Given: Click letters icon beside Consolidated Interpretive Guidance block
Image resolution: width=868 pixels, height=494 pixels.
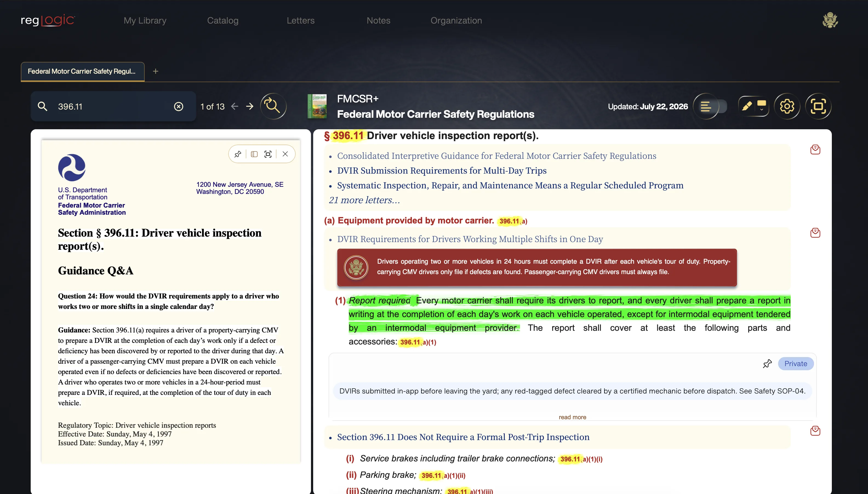Looking at the screenshot, I should point(815,149).
